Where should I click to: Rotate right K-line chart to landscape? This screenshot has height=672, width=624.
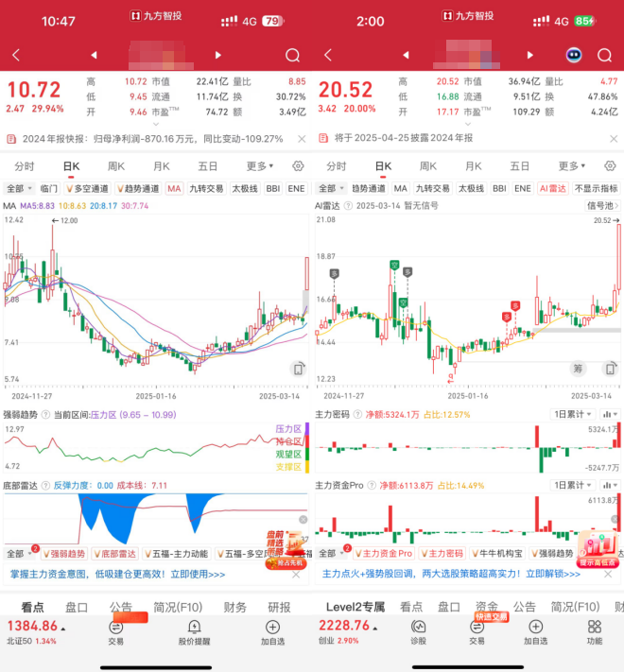tap(610, 369)
